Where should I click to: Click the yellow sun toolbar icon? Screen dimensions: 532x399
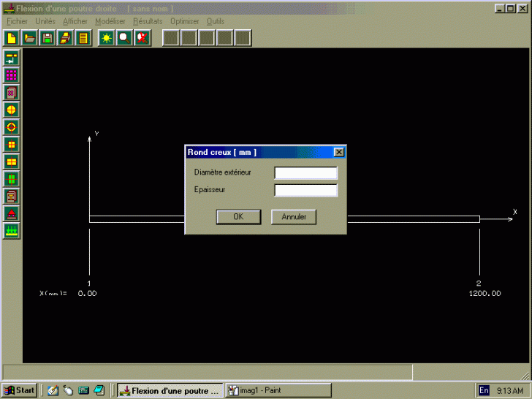pyautogui.click(x=107, y=38)
